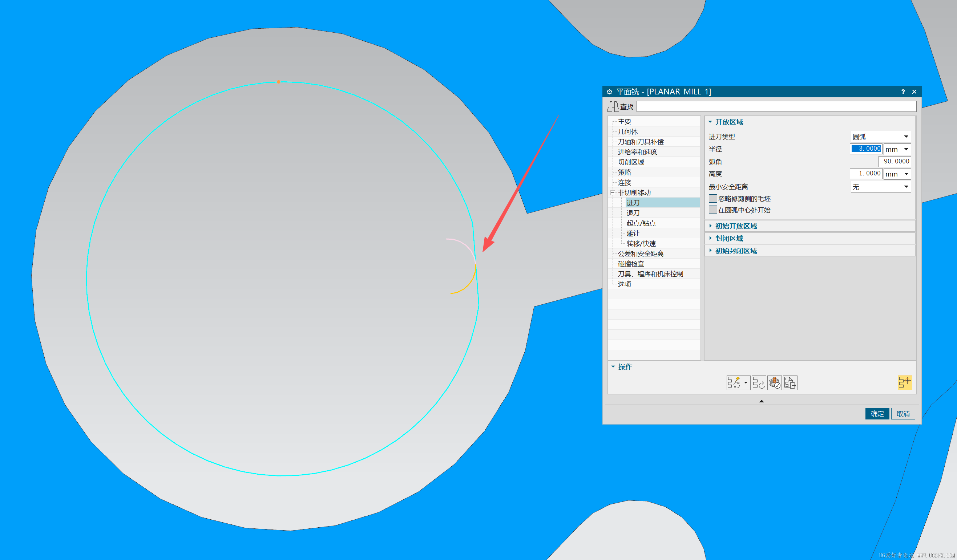Image resolution: width=957 pixels, height=560 pixels.
Task: Click the 确定 button
Action: pyautogui.click(x=877, y=413)
